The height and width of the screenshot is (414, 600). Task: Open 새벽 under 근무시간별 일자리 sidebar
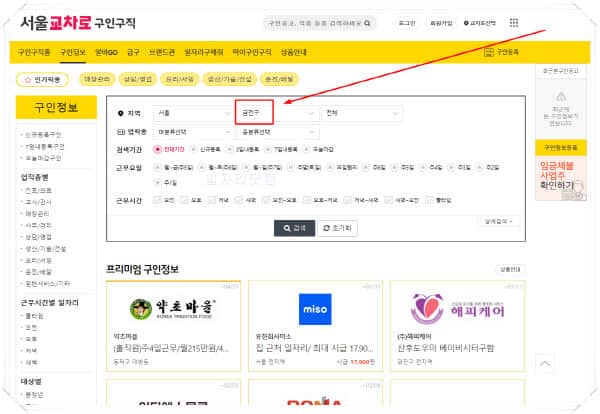31,362
